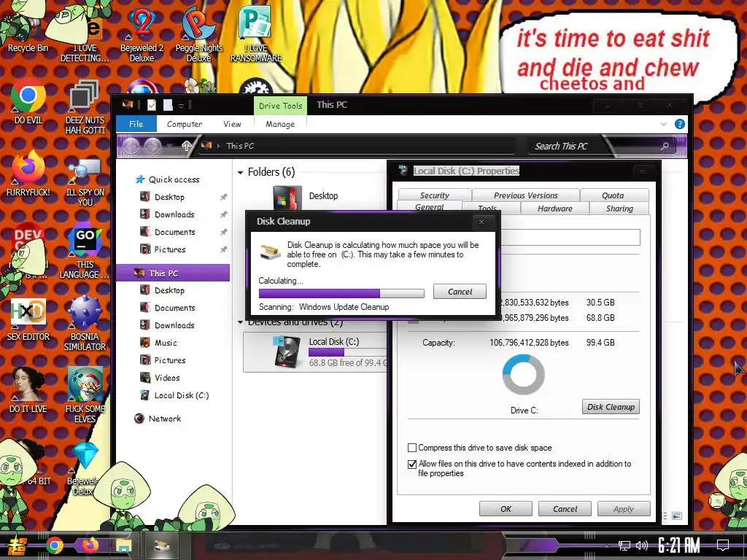Open the HxD SEX EDITOR shortcut
747x560 pixels.
[28, 319]
